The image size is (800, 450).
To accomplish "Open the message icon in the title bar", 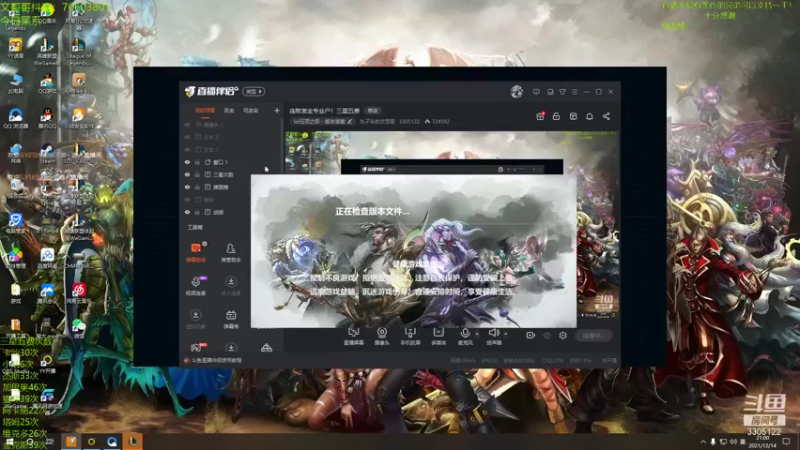I will [x=536, y=92].
